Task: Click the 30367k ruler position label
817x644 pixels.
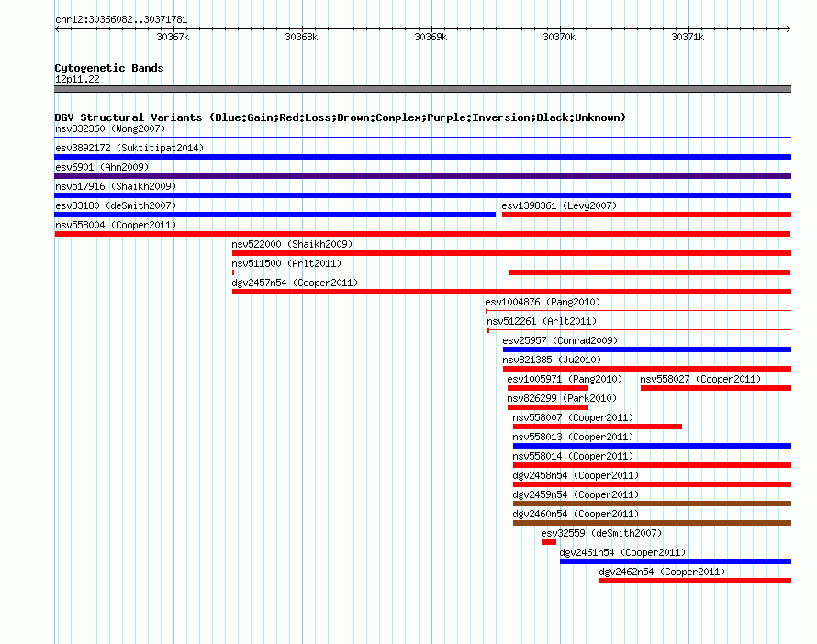Action: [173, 37]
